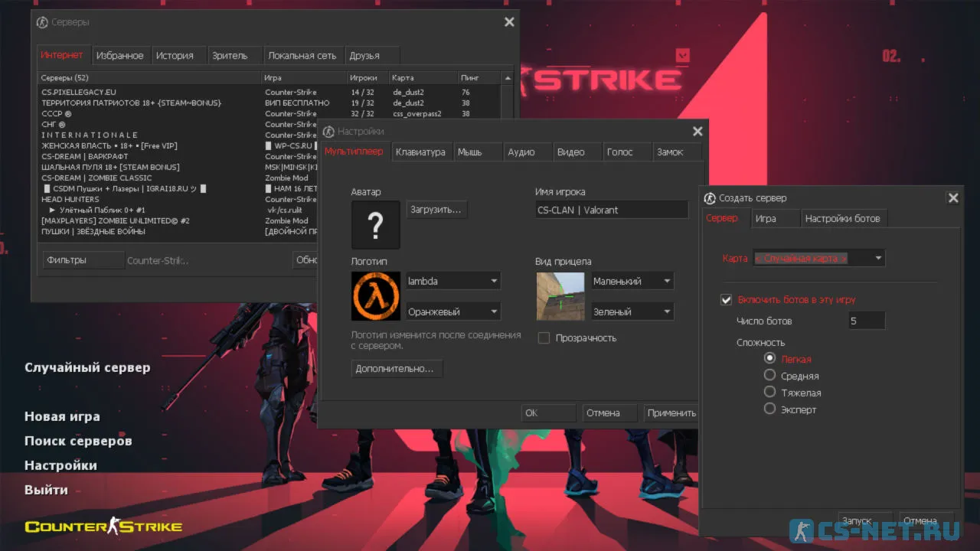Switch to the Клавиатура tab
The image size is (980, 551).
tap(420, 152)
